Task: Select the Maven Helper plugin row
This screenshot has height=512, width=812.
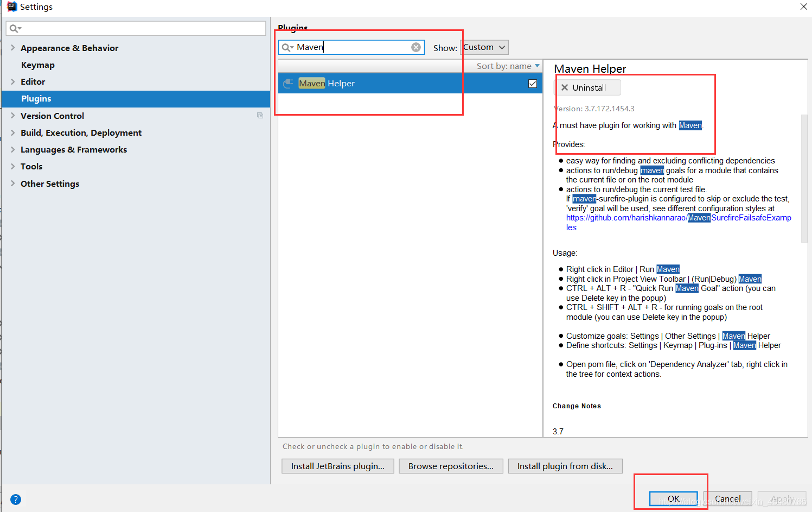Action: 410,83
